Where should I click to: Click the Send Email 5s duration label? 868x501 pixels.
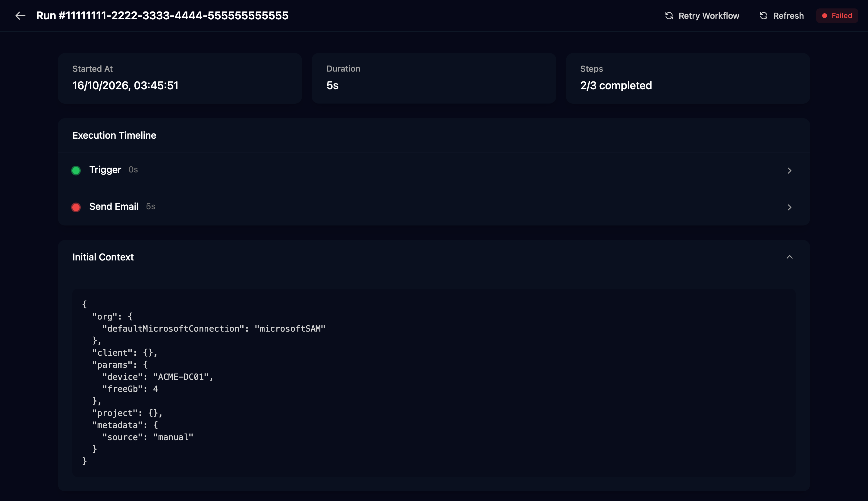click(x=150, y=206)
